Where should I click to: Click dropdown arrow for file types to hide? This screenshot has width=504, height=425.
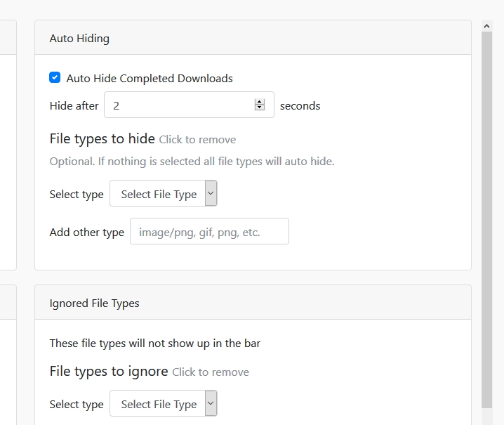[211, 194]
